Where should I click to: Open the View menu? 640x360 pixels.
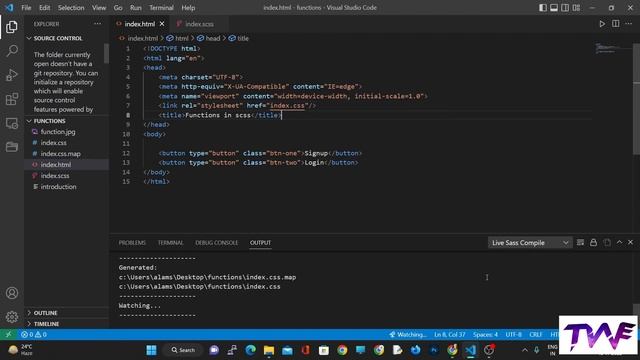(x=99, y=7)
